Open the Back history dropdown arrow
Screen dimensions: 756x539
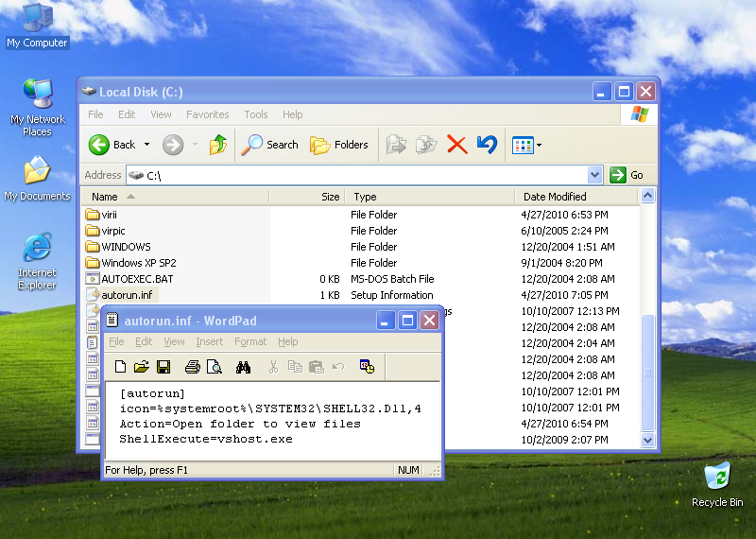point(146,145)
